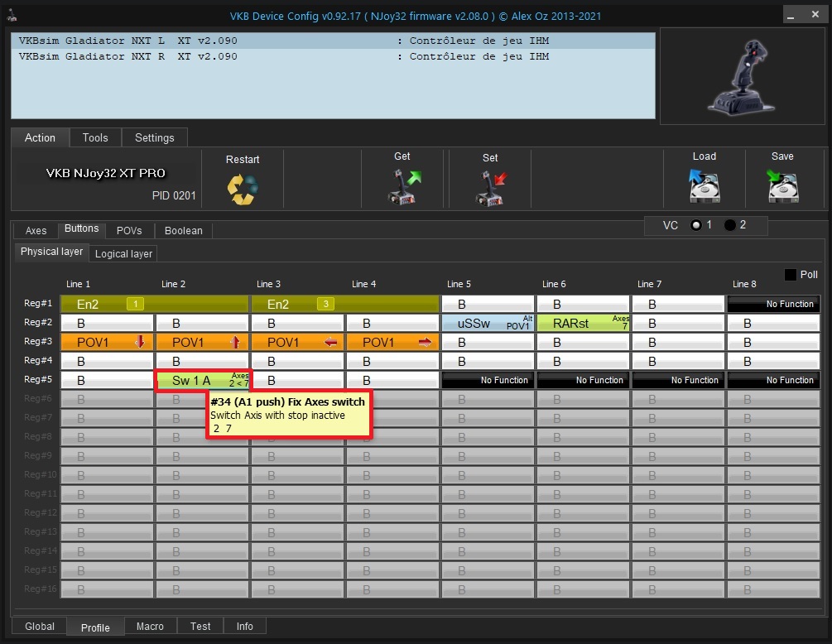Click B cell at Reg#4 Line 1
The height and width of the screenshot is (644, 832).
pos(107,361)
